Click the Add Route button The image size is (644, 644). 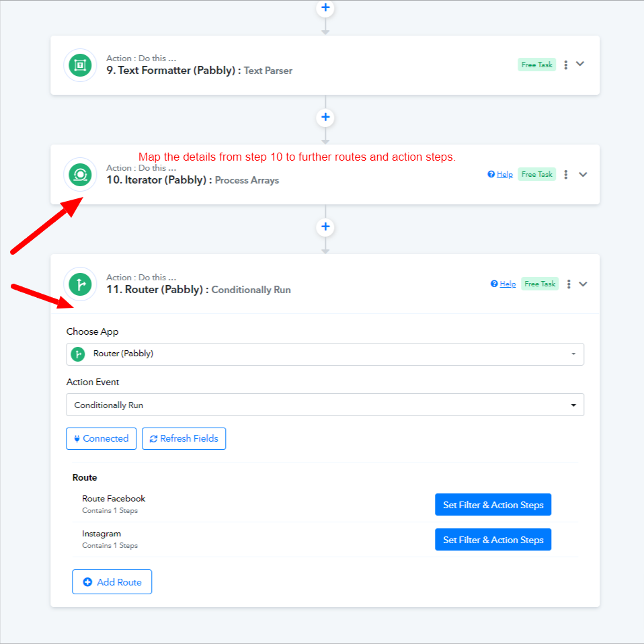(x=112, y=582)
